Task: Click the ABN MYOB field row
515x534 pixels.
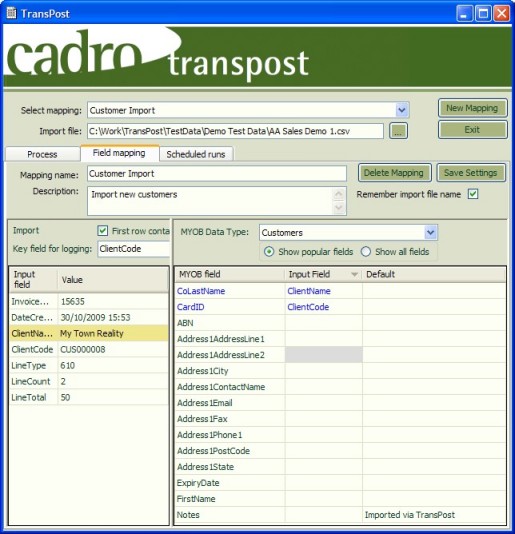Action: (340, 323)
